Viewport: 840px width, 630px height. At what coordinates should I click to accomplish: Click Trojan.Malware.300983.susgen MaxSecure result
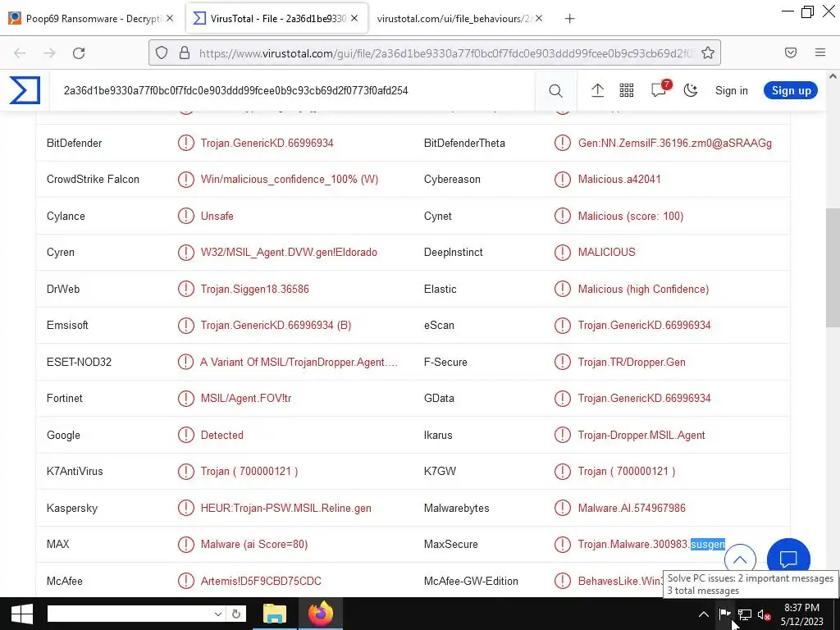(651, 545)
